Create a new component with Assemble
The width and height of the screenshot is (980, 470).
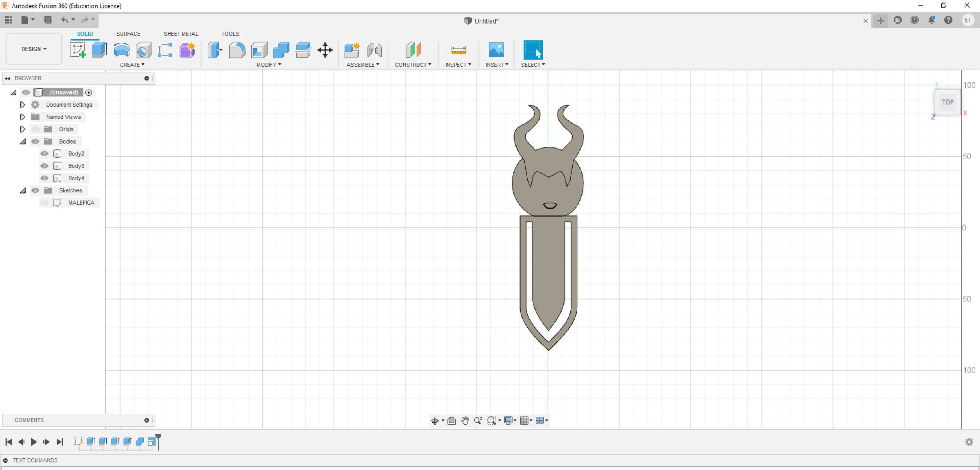(x=352, y=50)
